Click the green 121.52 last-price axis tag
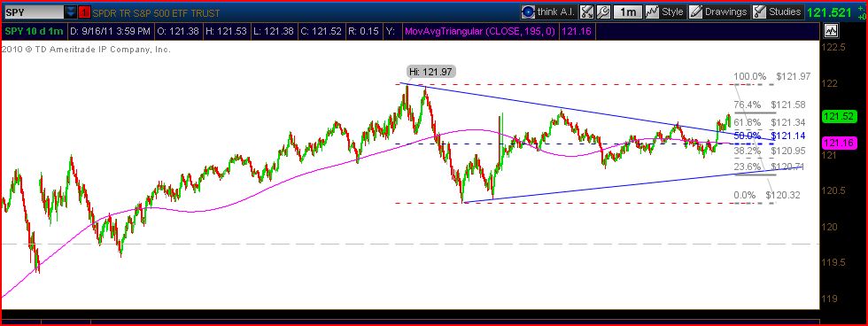868x326 pixels. (x=840, y=116)
